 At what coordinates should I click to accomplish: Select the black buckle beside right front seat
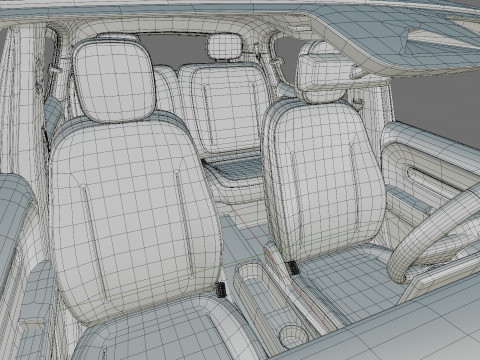(x=292, y=268)
